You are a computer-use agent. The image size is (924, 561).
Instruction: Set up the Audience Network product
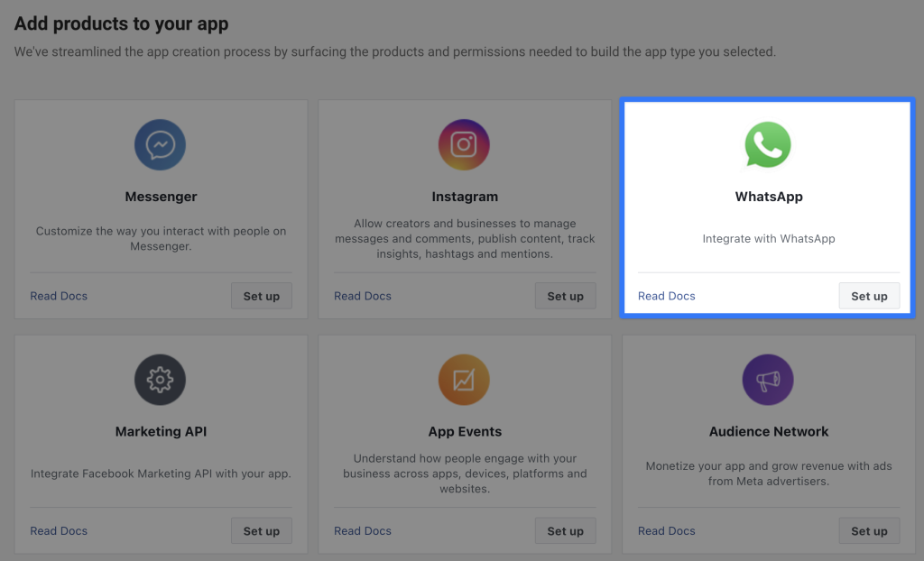pyautogui.click(x=869, y=530)
